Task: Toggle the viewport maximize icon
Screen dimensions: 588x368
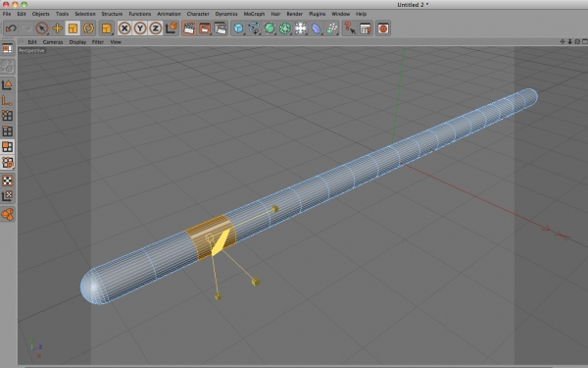Action: [x=585, y=41]
